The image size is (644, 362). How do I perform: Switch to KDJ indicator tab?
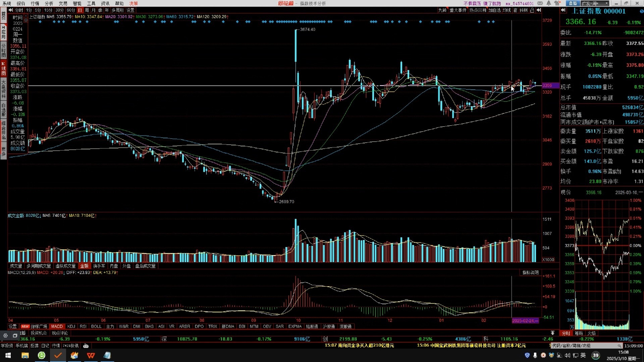coord(71,326)
